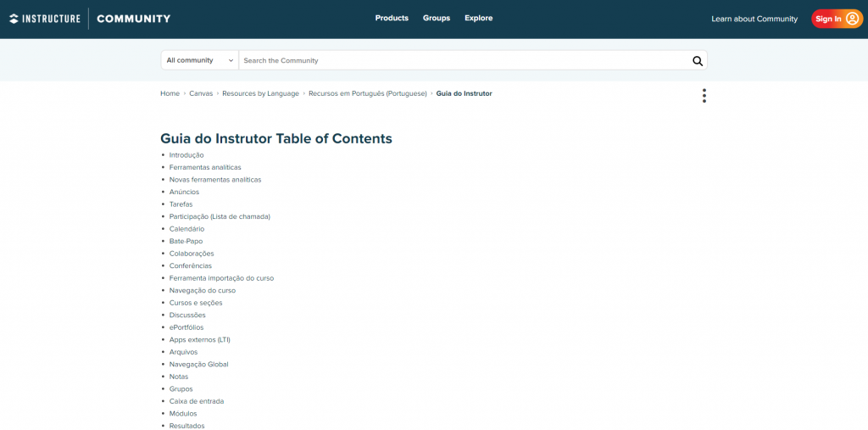
Task: Open the three-dot options menu
Action: pyautogui.click(x=704, y=96)
